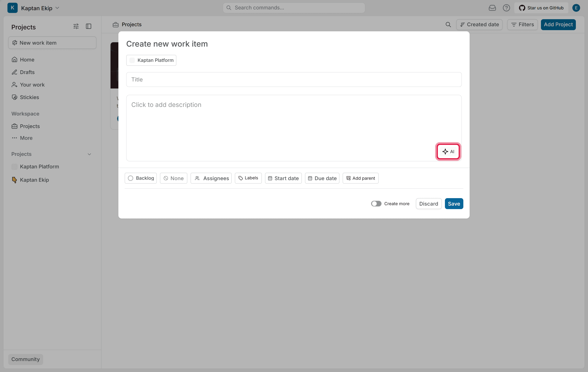Open the inbox tray icon

tap(492, 8)
